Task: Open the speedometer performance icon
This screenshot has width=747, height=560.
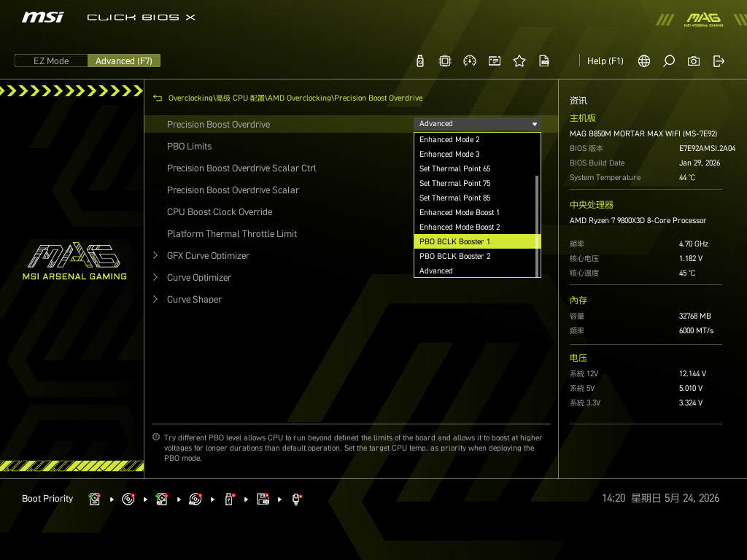Action: [470, 61]
